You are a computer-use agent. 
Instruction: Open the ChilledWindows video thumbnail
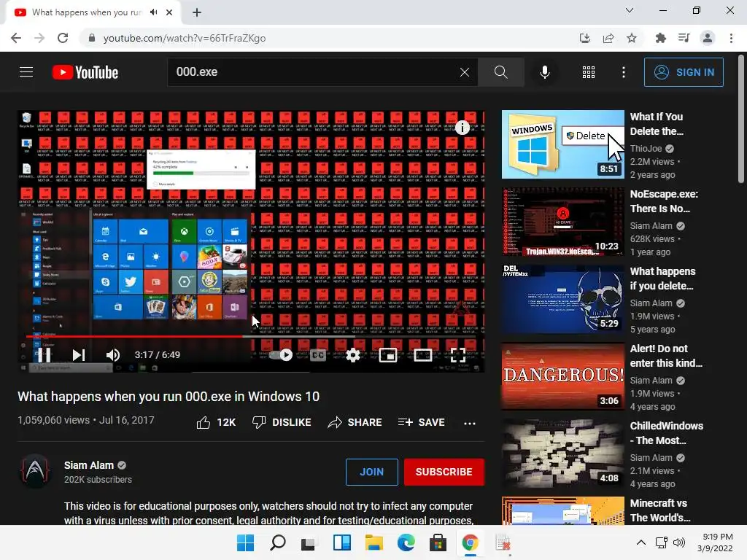(x=563, y=454)
